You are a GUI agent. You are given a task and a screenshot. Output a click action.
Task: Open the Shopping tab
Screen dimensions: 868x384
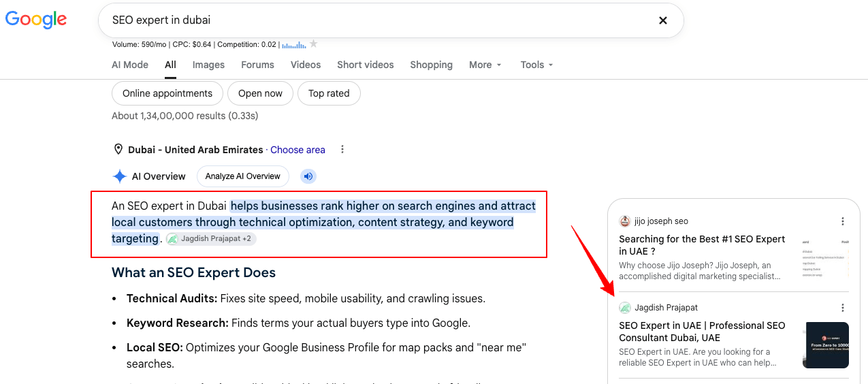pos(431,65)
